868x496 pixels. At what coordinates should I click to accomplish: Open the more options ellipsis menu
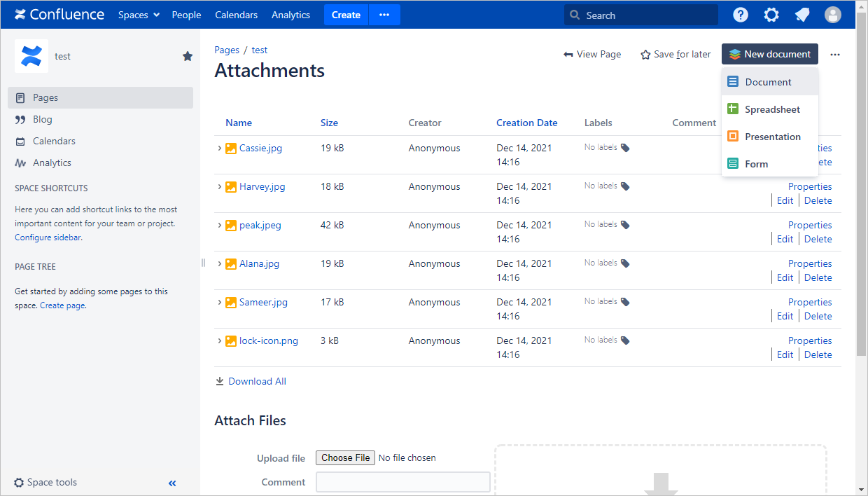pos(834,54)
